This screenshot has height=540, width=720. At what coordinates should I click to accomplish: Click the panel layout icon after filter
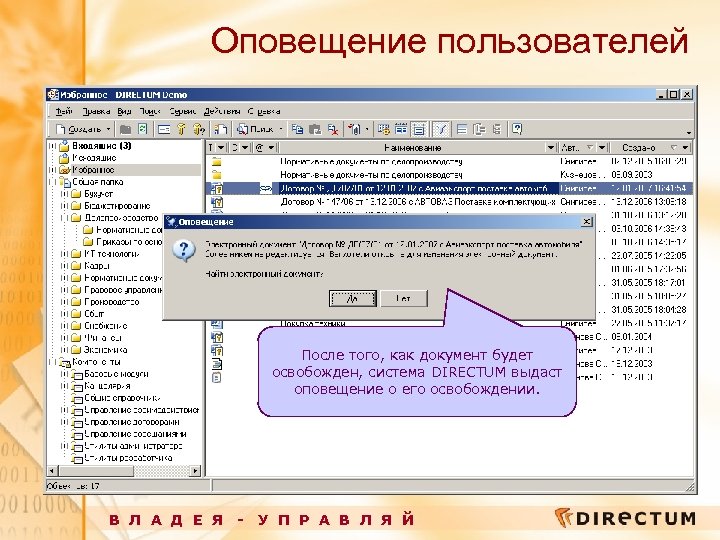pos(462,129)
